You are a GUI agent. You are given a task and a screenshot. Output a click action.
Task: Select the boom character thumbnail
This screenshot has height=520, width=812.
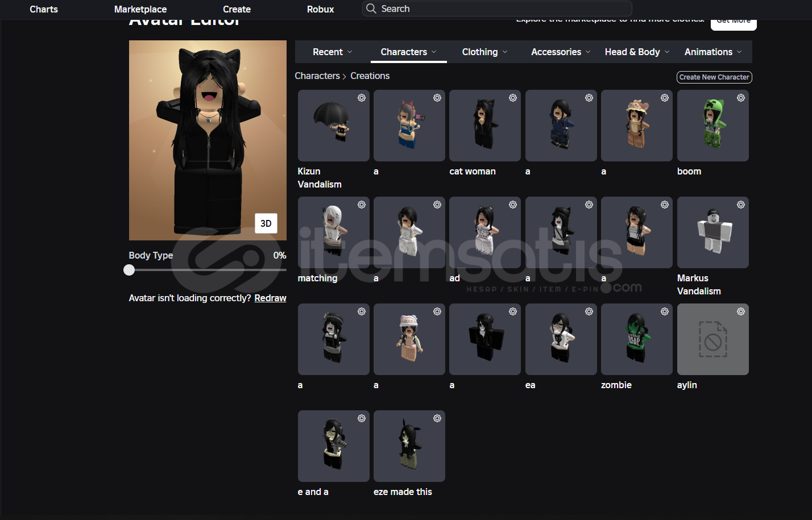pos(713,126)
